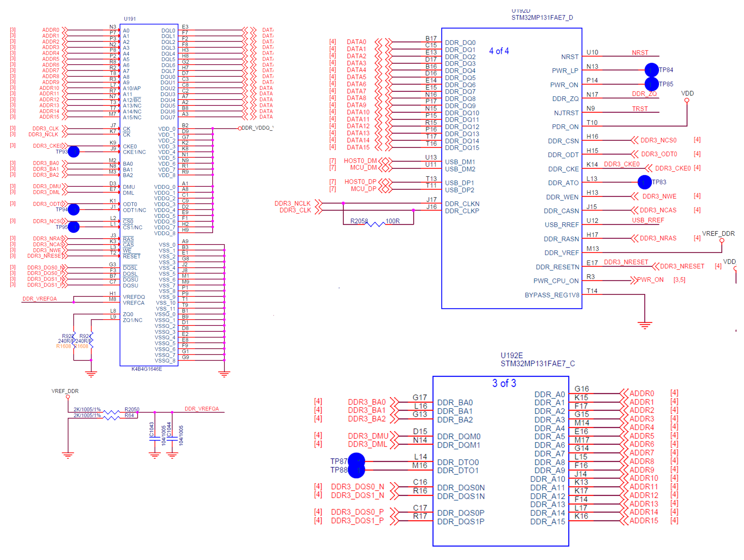744x560 pixels.
Task: Click capacitor C1043 near DDR_VREFQA
Action: point(154,439)
